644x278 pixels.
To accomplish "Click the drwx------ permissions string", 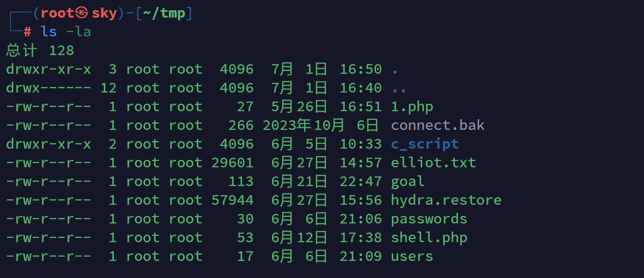I will tap(49, 88).
